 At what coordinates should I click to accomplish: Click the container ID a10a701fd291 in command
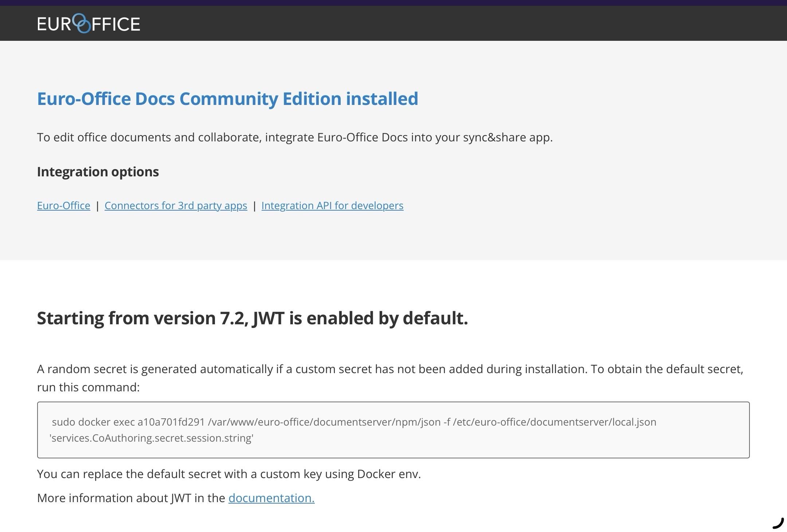171,422
